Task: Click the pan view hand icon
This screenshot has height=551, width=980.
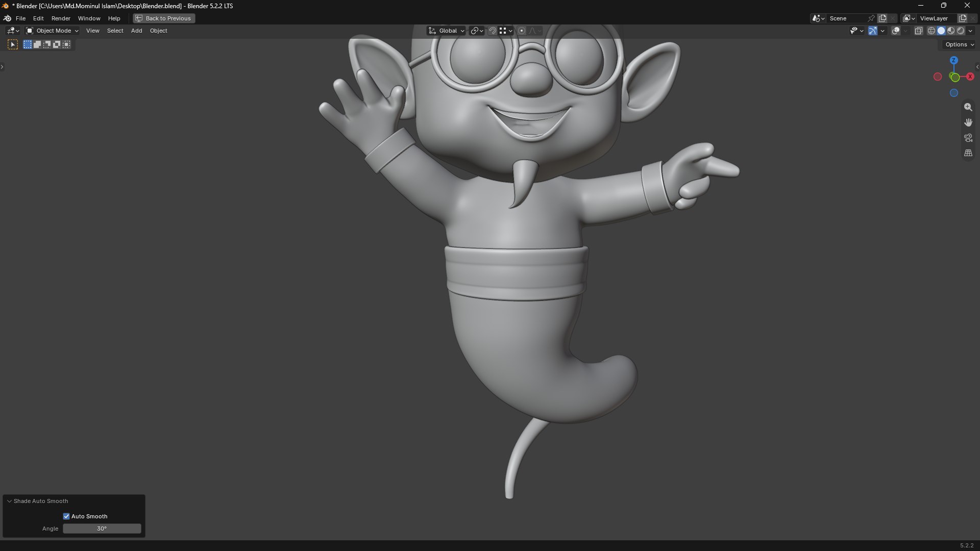Action: (x=968, y=122)
